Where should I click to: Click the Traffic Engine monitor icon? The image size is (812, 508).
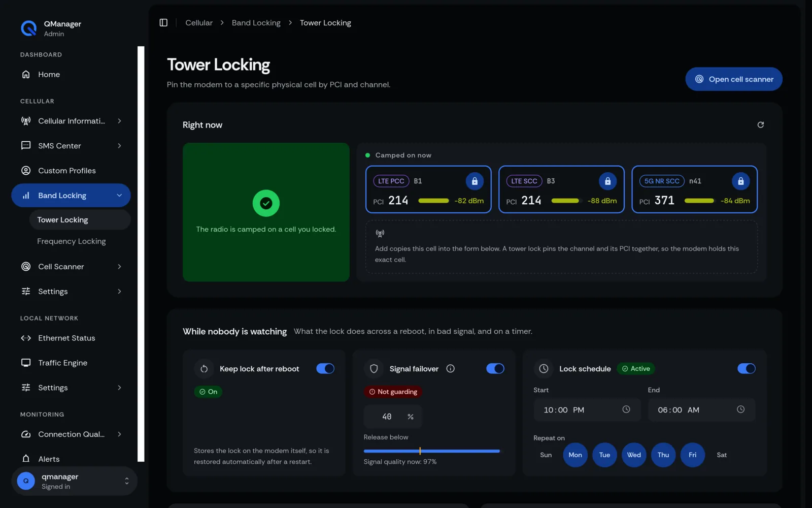tap(26, 363)
